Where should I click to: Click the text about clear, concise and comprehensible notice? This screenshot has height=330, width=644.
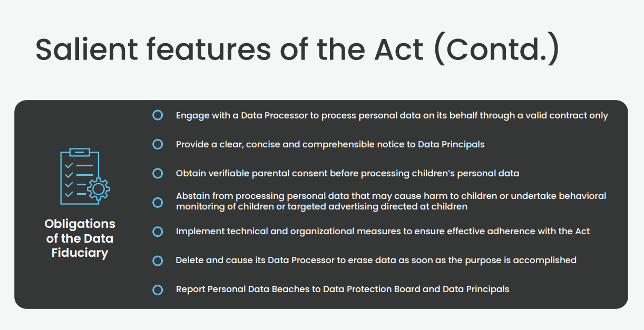click(330, 144)
